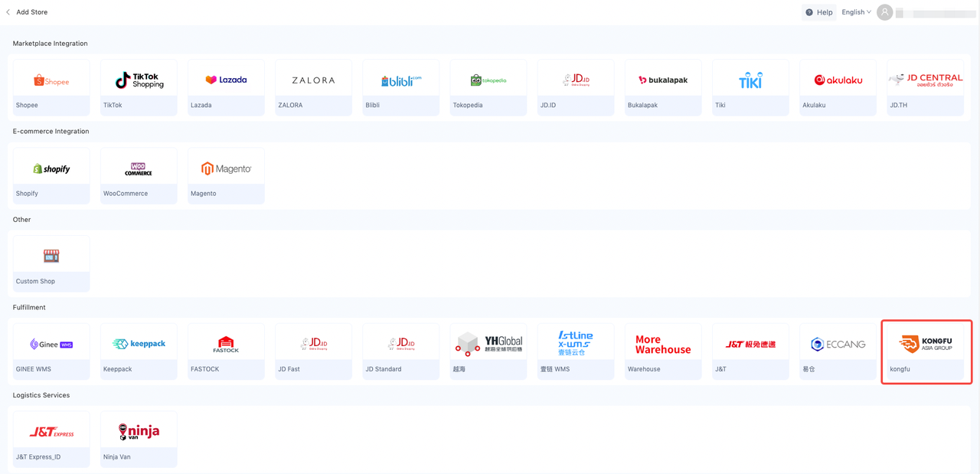Choose the Ginee WMS logo

pos(51,345)
